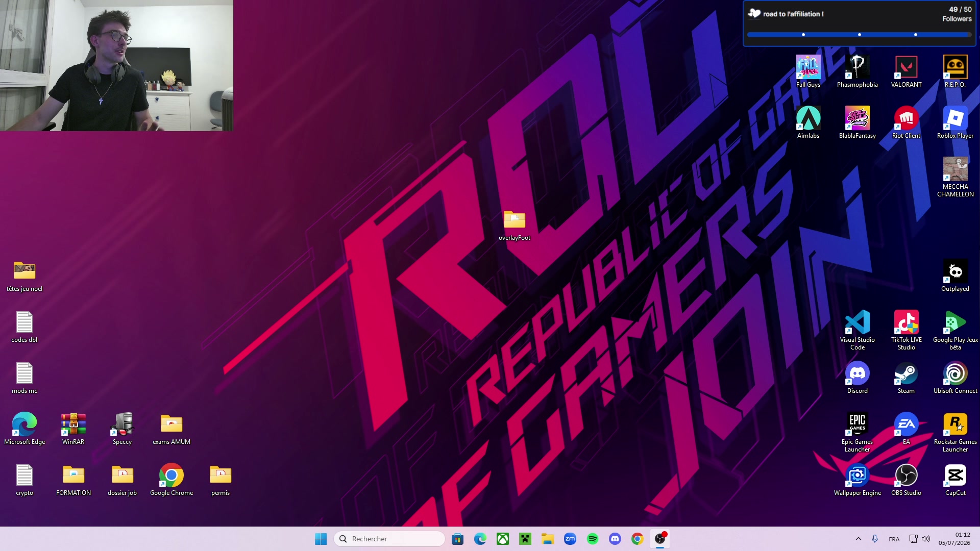Select the crypto text file

(x=24, y=480)
